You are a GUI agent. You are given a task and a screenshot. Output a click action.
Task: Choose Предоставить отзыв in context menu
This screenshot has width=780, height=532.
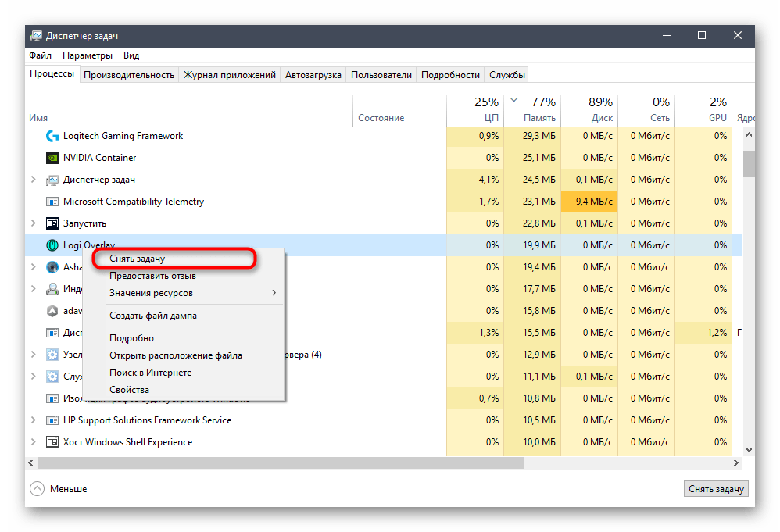click(x=184, y=276)
